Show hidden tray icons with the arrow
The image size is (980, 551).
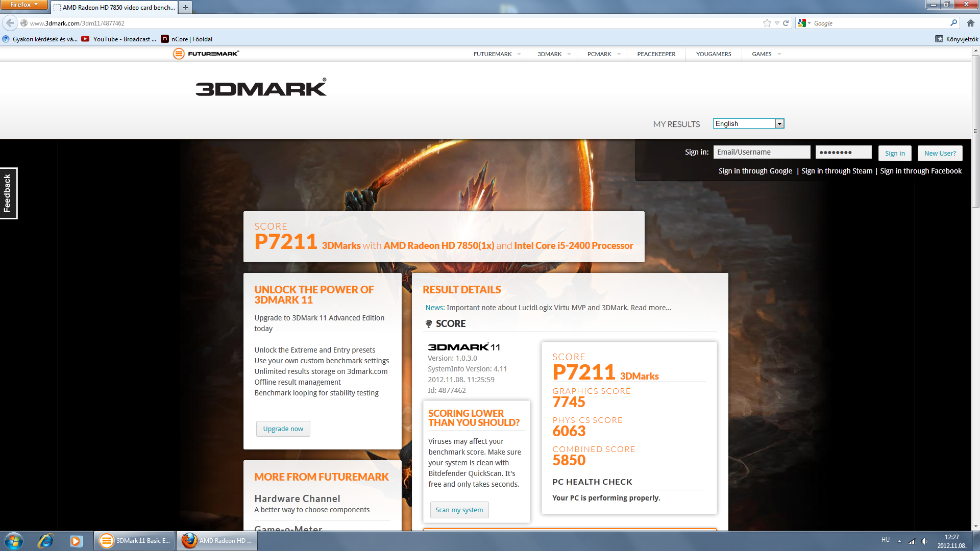(x=899, y=541)
